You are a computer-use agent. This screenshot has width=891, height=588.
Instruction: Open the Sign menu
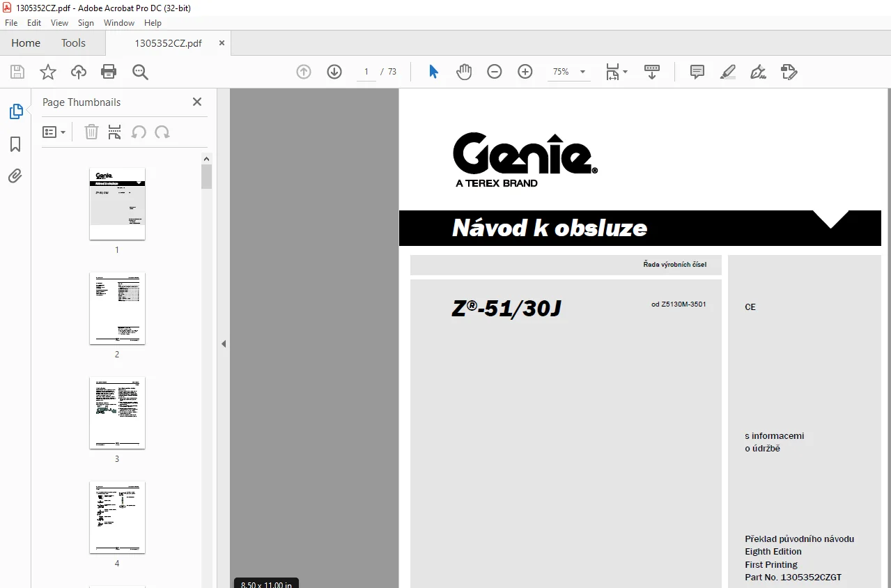pos(86,23)
